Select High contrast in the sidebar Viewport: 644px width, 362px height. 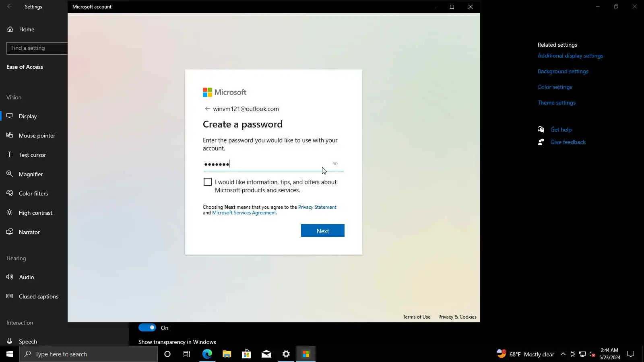(35, 213)
